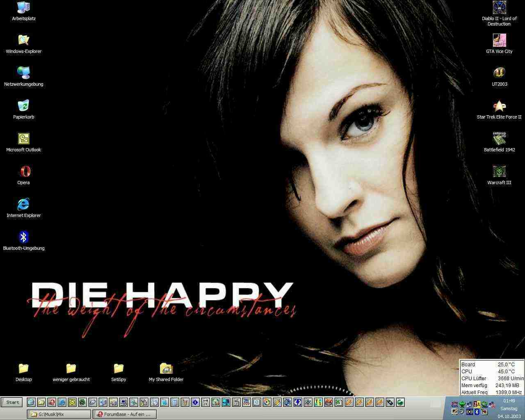
Task: Click the blue info quick launch icon
Action: click(x=195, y=402)
